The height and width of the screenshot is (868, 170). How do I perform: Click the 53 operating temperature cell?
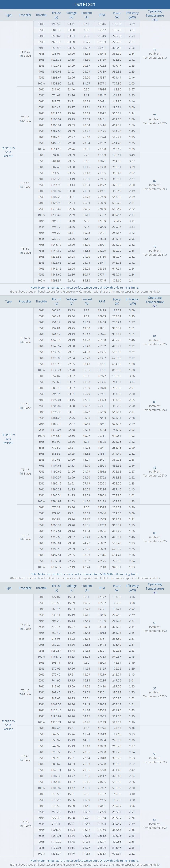[154, 627]
